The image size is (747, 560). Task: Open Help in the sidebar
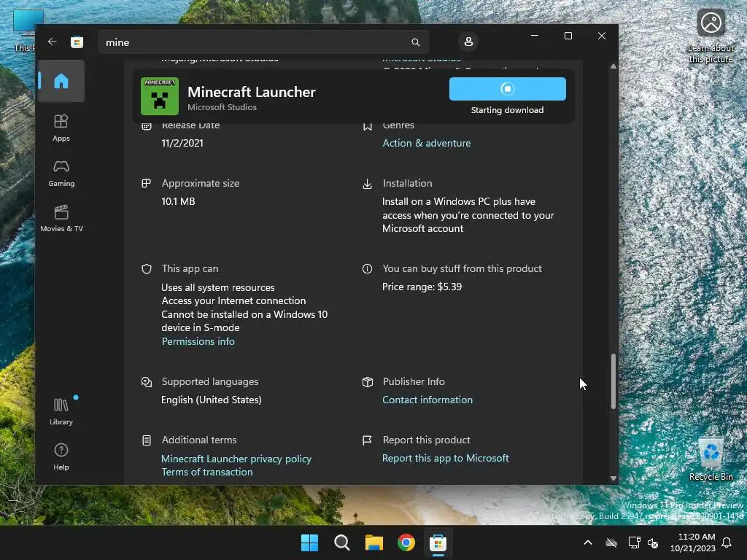pyautogui.click(x=61, y=456)
